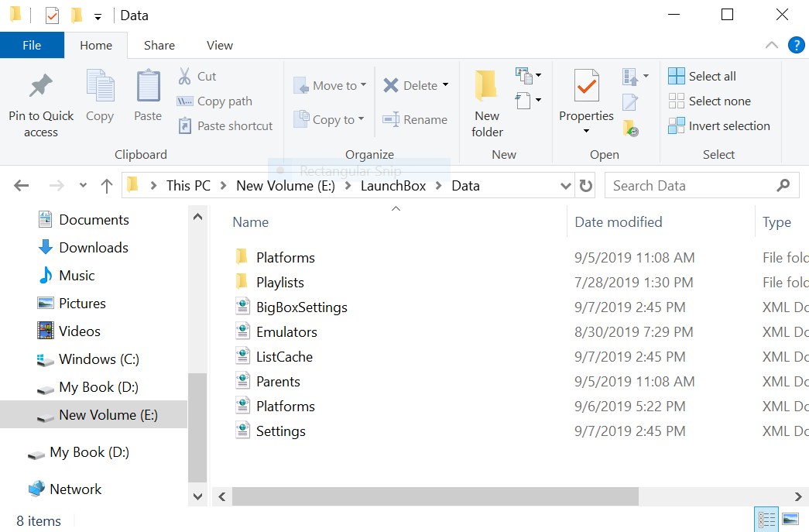Sort by the Type column header
809x532 pixels.
(776, 222)
